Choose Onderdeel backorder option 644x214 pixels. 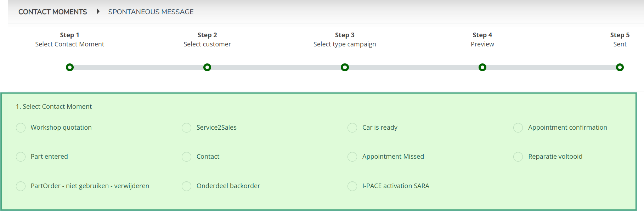click(187, 186)
